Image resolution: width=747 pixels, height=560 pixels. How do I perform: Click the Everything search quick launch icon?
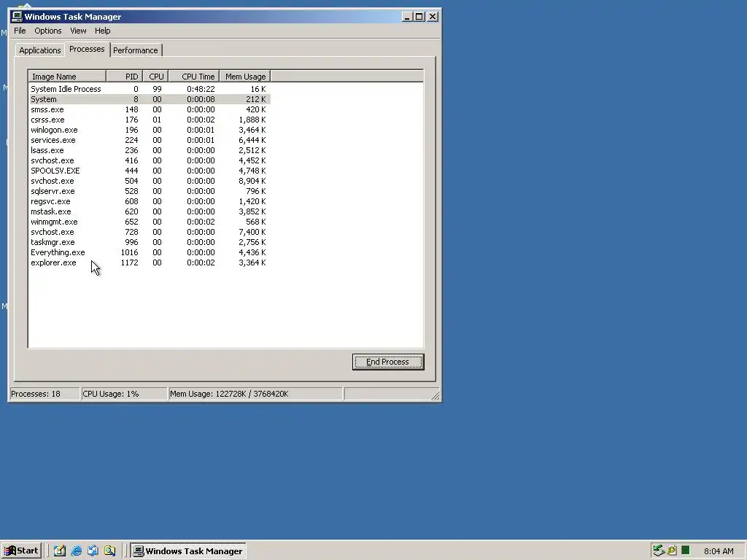click(109, 551)
